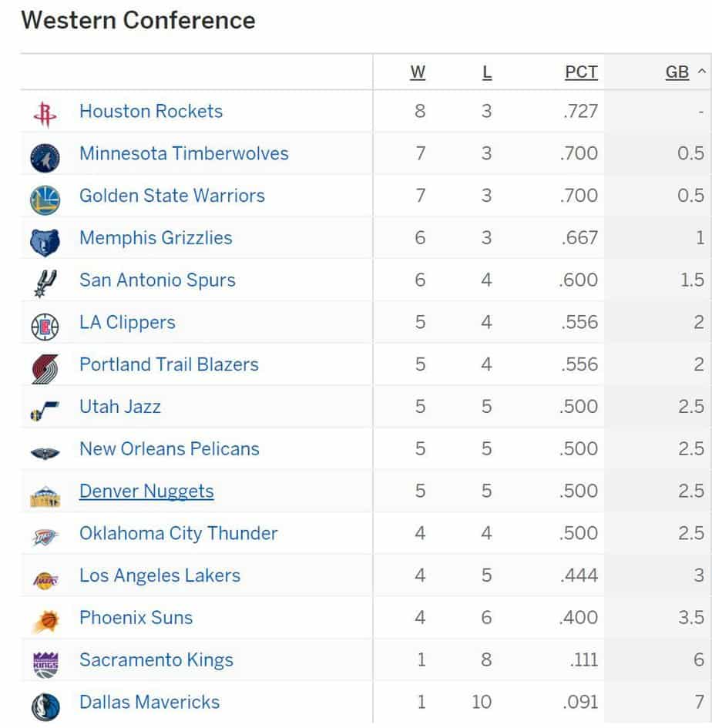
Task: Click the Sacramento Kings logo
Action: point(45,664)
